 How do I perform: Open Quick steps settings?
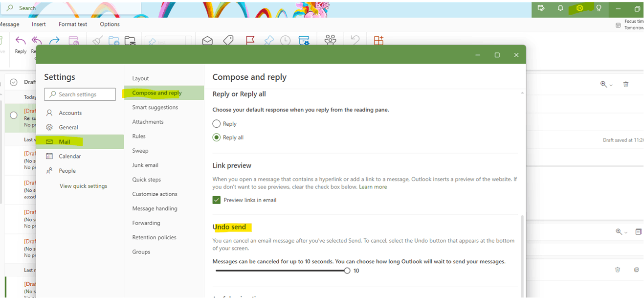point(164,180)
